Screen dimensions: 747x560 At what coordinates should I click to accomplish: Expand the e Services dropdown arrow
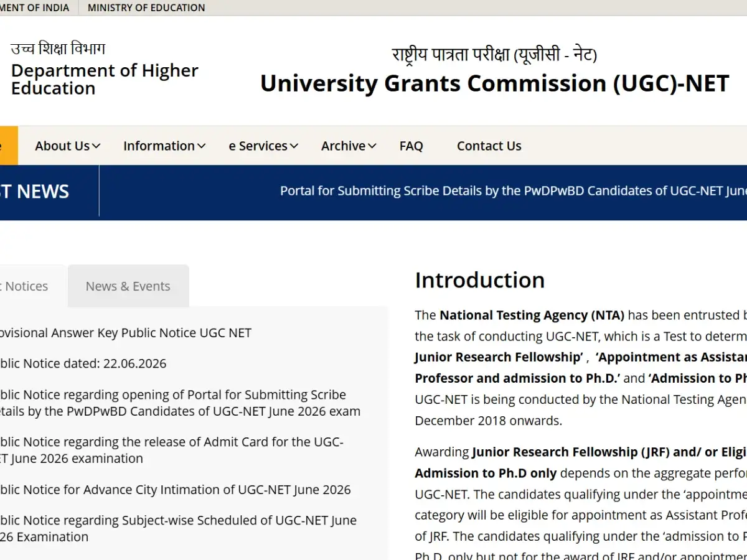[294, 146]
